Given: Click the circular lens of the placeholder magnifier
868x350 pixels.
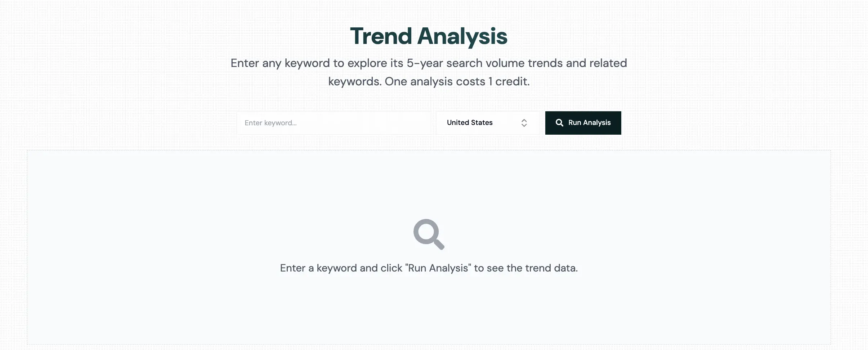Looking at the screenshot, I should [427, 231].
